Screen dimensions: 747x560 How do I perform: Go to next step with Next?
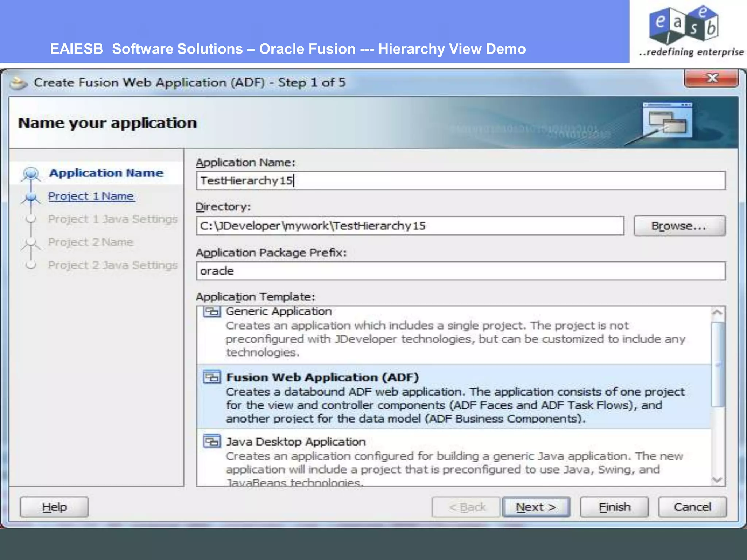536,507
